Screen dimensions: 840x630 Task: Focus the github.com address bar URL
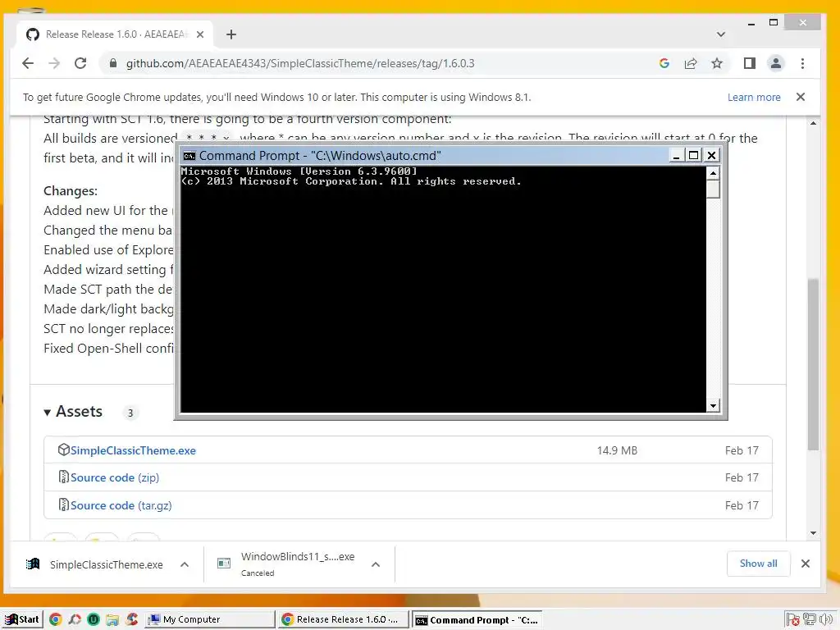(x=300, y=63)
